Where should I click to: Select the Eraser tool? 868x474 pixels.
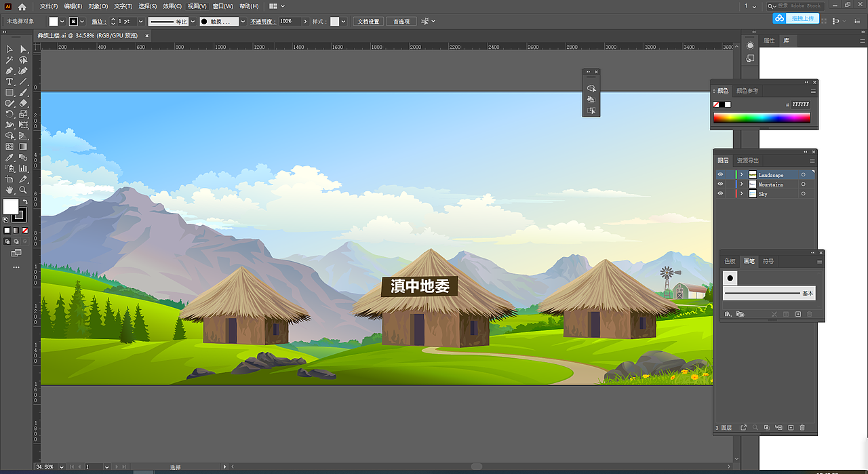23,103
